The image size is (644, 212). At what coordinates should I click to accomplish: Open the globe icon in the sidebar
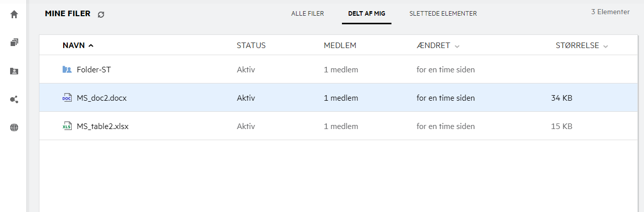[14, 128]
